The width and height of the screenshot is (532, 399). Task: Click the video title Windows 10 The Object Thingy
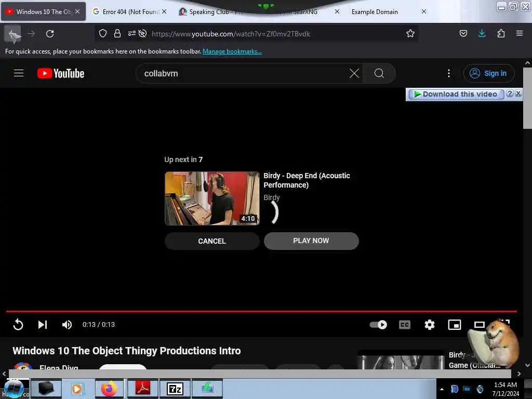click(x=127, y=351)
